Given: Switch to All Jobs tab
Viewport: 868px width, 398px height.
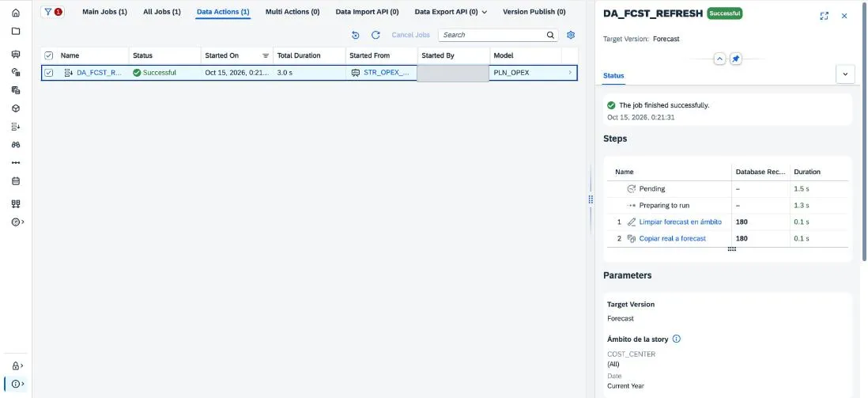Looking at the screenshot, I should (x=161, y=12).
